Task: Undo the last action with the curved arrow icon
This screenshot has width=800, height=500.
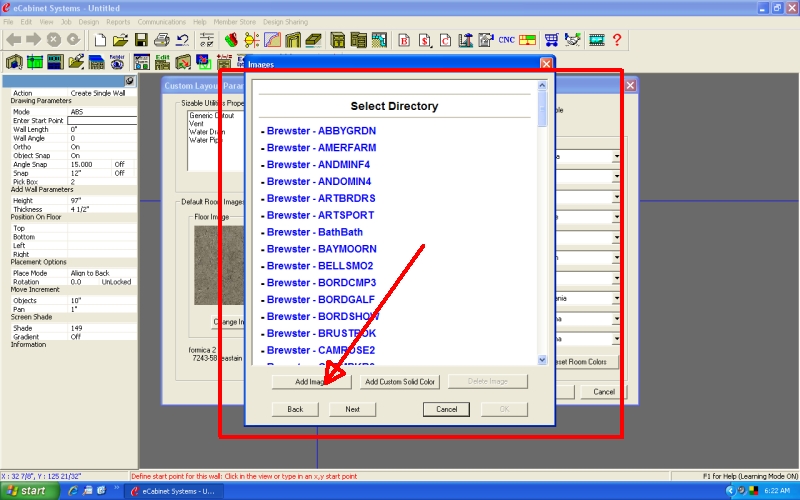Action: coord(182,40)
